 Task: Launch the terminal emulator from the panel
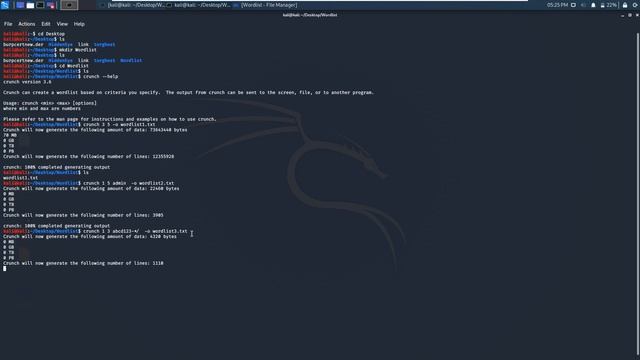pyautogui.click(x=40, y=5)
